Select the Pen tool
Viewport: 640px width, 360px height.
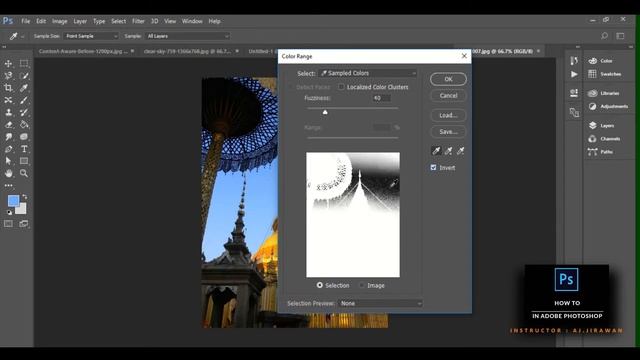click(x=8, y=149)
